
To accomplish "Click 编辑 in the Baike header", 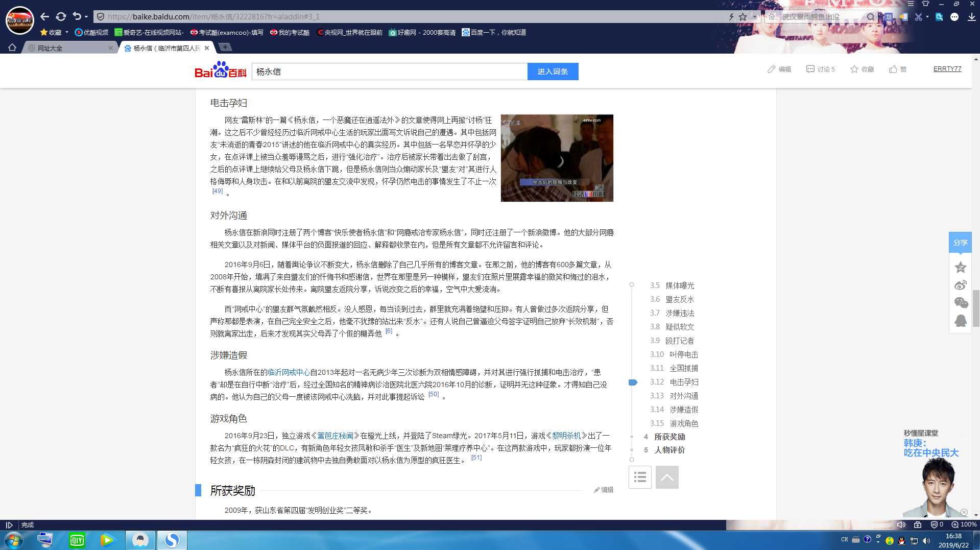I will point(779,69).
